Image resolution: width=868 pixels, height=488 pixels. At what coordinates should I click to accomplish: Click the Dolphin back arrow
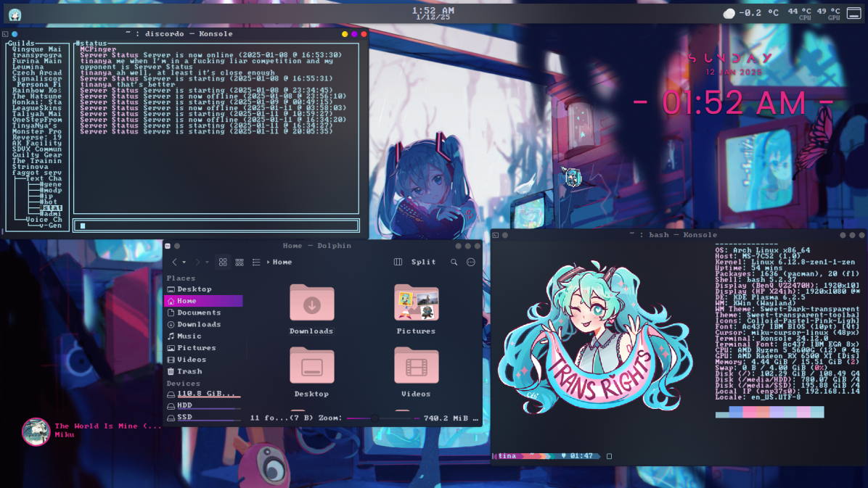(x=174, y=262)
